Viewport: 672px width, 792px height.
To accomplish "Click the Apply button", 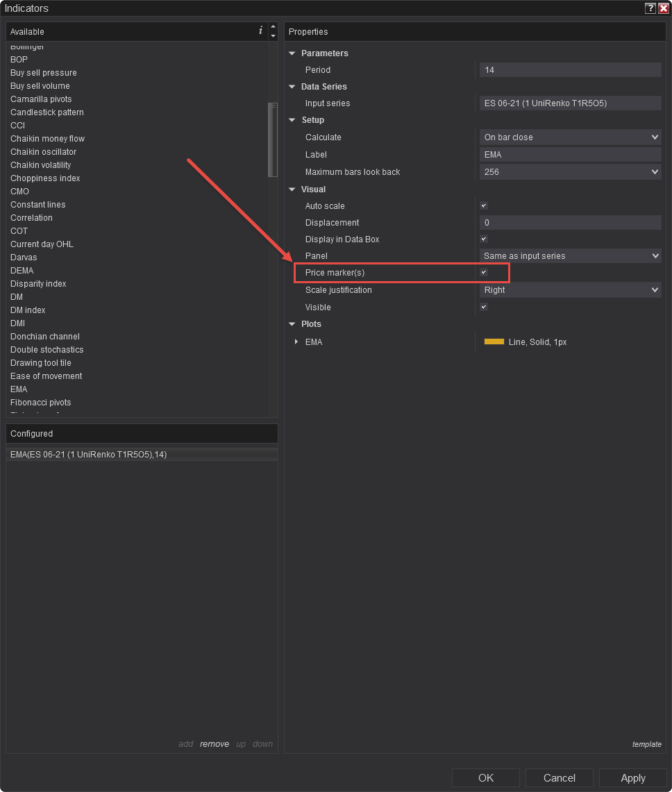I will pyautogui.click(x=632, y=778).
